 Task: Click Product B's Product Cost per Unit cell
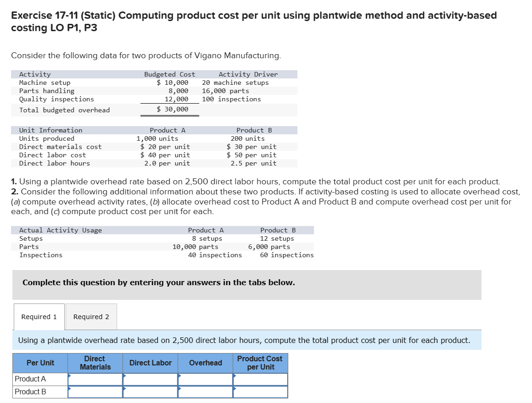260,392
